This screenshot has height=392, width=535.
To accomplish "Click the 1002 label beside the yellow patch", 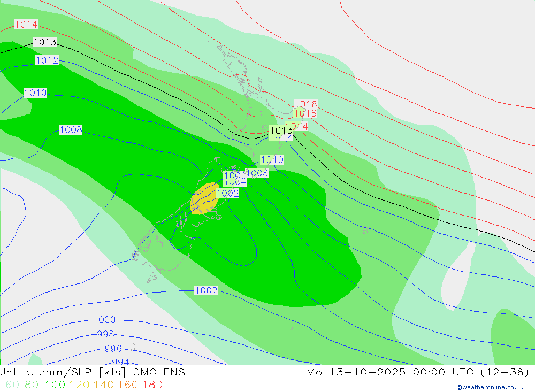I will point(227,194).
